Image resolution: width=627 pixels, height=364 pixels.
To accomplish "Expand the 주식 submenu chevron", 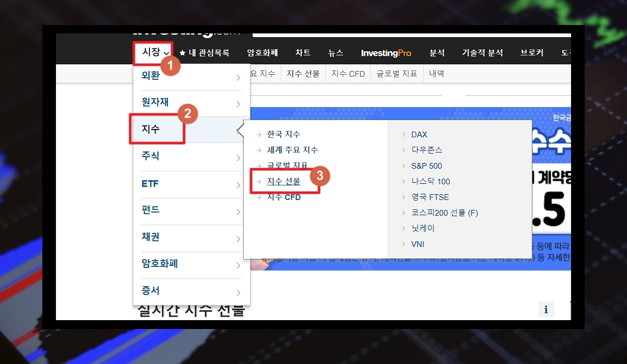I will point(238,158).
